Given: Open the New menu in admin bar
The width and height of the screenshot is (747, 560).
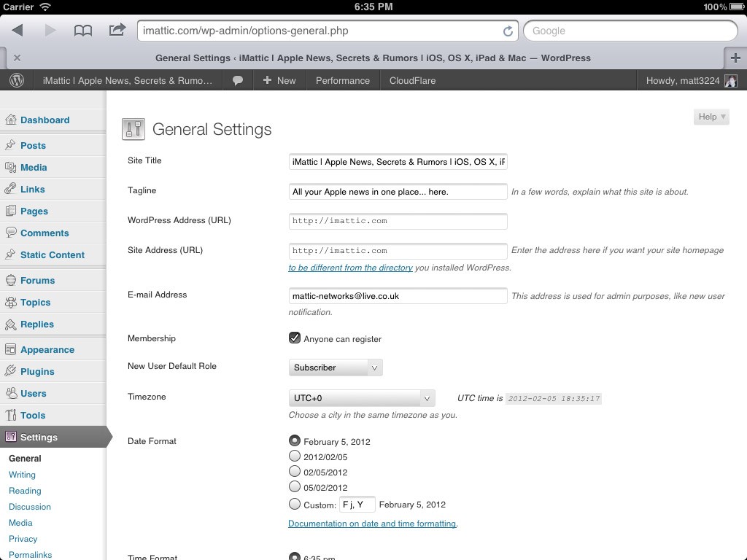Looking at the screenshot, I should [x=279, y=80].
